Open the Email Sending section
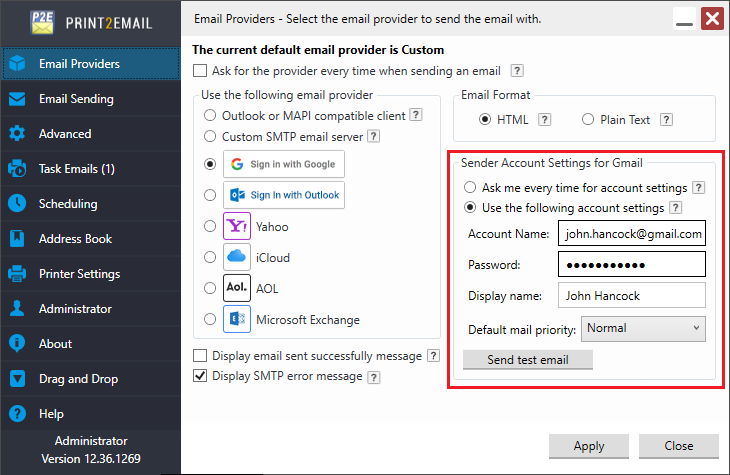The width and height of the screenshot is (730, 475). (76, 99)
